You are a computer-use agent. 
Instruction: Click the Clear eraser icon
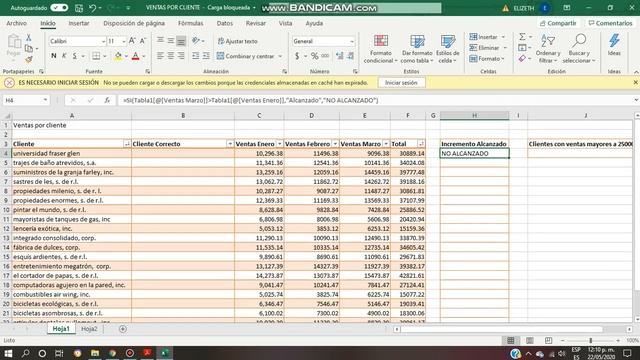(522, 59)
